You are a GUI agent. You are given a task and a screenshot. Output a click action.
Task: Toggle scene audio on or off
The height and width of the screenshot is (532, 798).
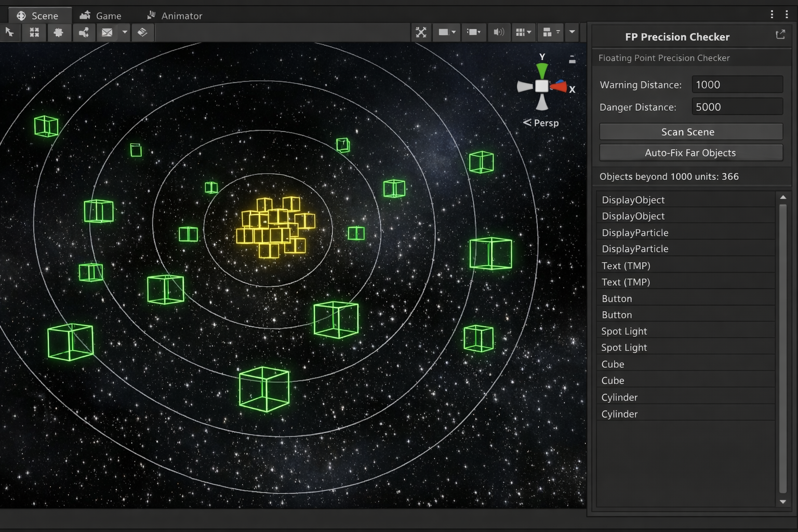coord(499,32)
